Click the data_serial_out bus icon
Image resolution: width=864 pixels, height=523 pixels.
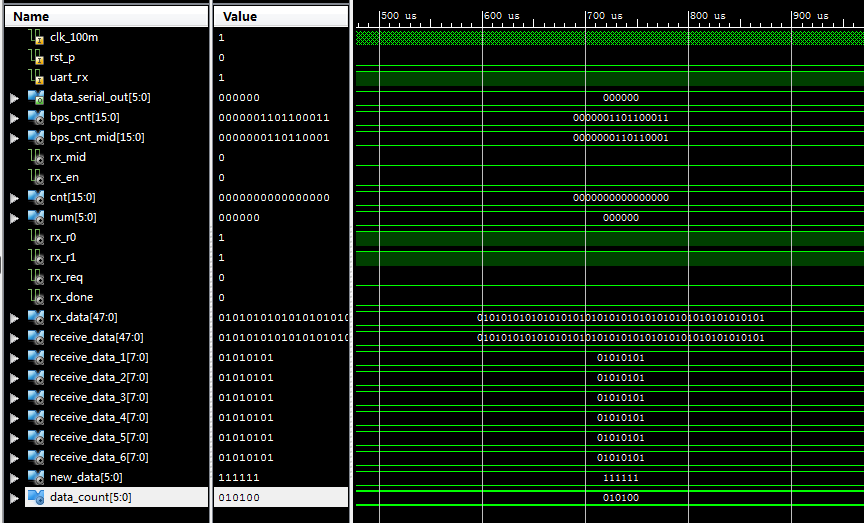(x=36, y=97)
